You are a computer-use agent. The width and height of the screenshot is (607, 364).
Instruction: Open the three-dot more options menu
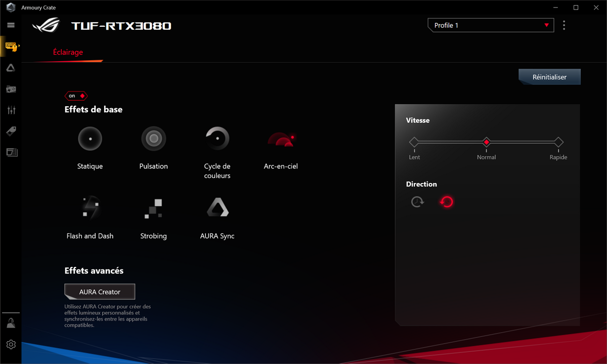(564, 25)
